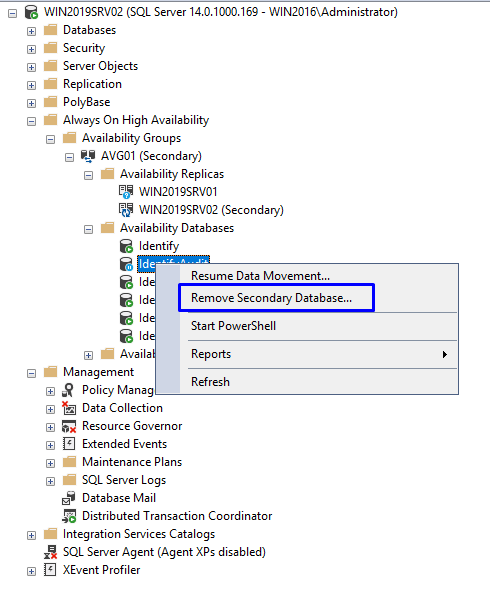Expand the Resource Governor node
The width and height of the screenshot is (490, 596).
coord(51,428)
